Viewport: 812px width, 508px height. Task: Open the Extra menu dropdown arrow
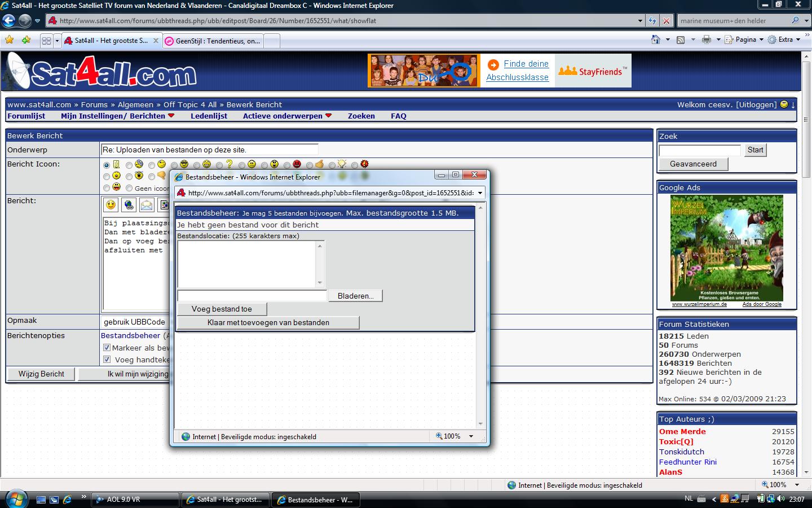pos(798,40)
